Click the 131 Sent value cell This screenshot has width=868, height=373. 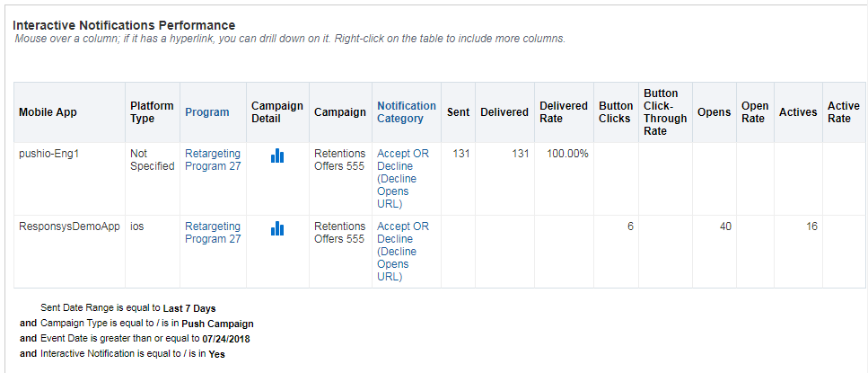click(x=461, y=154)
